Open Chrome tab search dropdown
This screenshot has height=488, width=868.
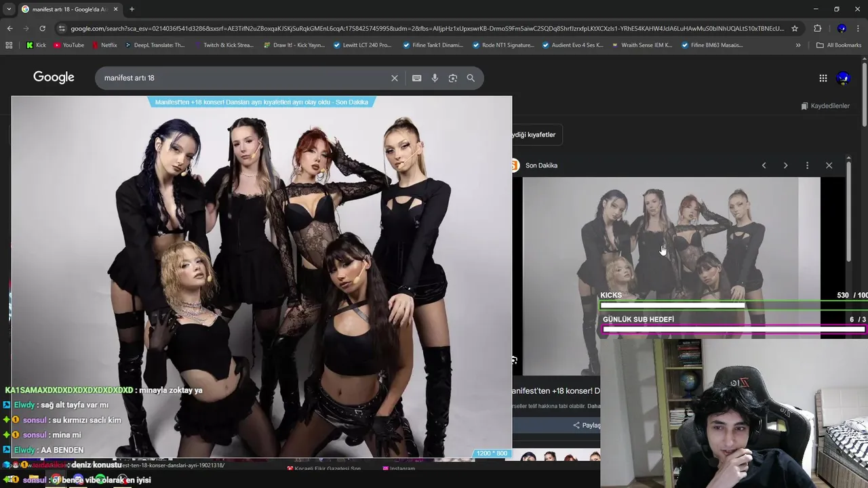(9, 9)
